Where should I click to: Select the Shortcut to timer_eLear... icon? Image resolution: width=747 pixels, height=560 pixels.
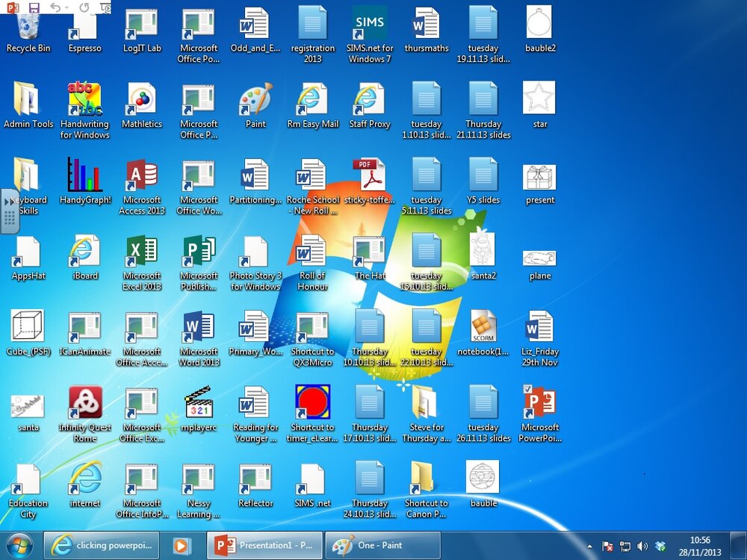[x=312, y=402]
